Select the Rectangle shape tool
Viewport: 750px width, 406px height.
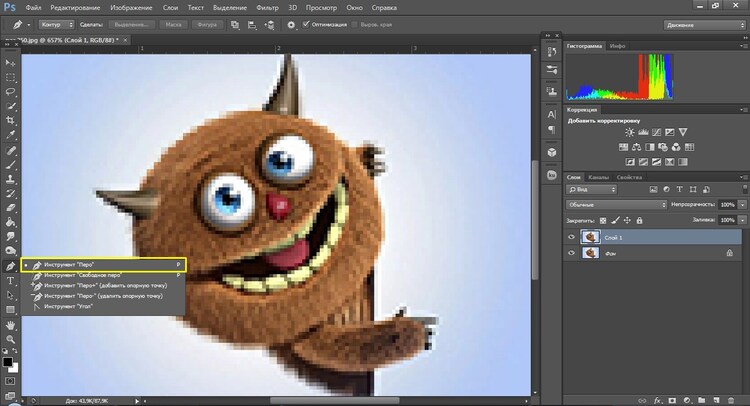10,310
